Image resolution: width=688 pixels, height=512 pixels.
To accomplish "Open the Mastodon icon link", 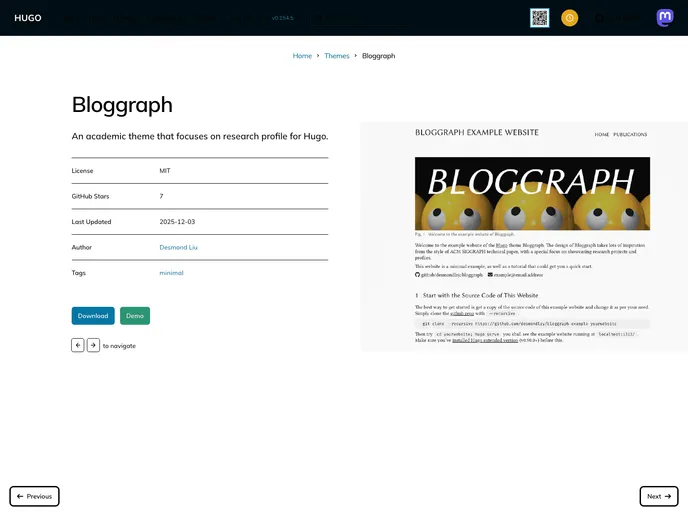I will pyautogui.click(x=665, y=18).
